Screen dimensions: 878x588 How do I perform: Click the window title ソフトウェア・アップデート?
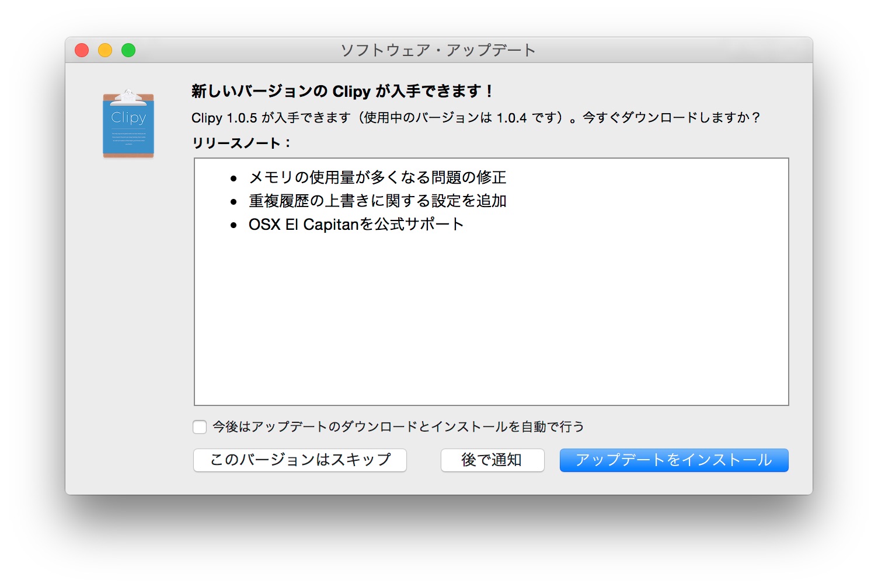tap(438, 50)
